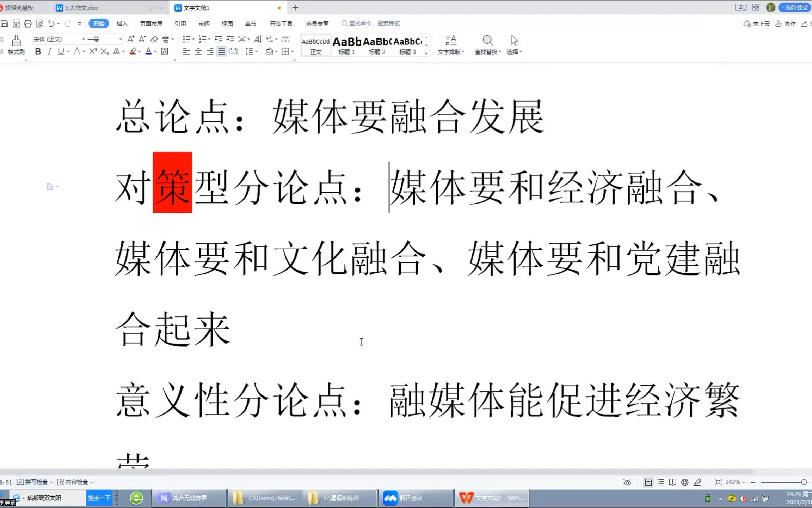Click the Print icon
Image resolution: width=812 pixels, height=508 pixels.
coord(28,24)
